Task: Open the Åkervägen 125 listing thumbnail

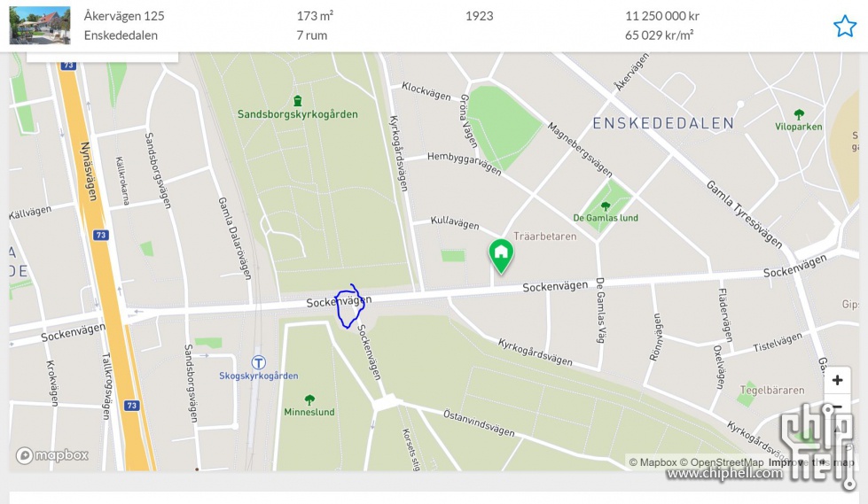Action: point(40,26)
